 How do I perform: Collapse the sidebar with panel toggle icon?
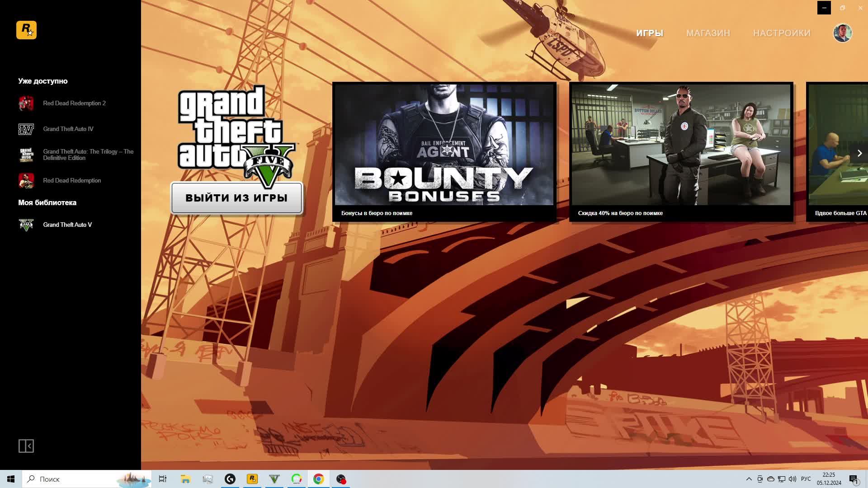pyautogui.click(x=26, y=446)
